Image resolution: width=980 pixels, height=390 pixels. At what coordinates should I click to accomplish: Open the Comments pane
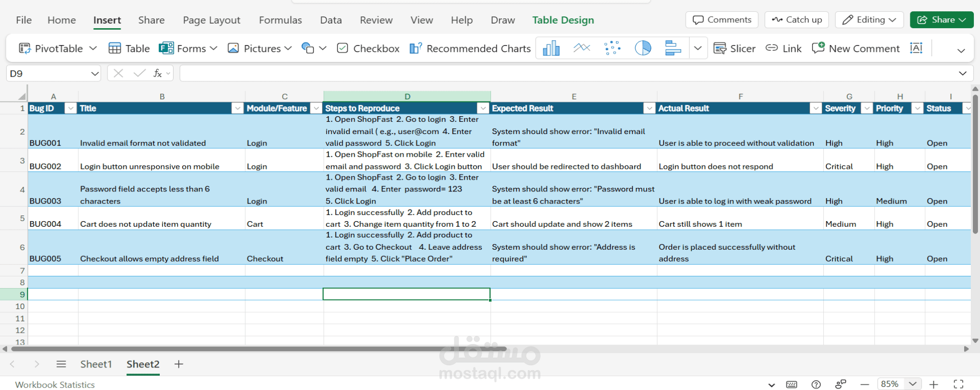[722, 19]
